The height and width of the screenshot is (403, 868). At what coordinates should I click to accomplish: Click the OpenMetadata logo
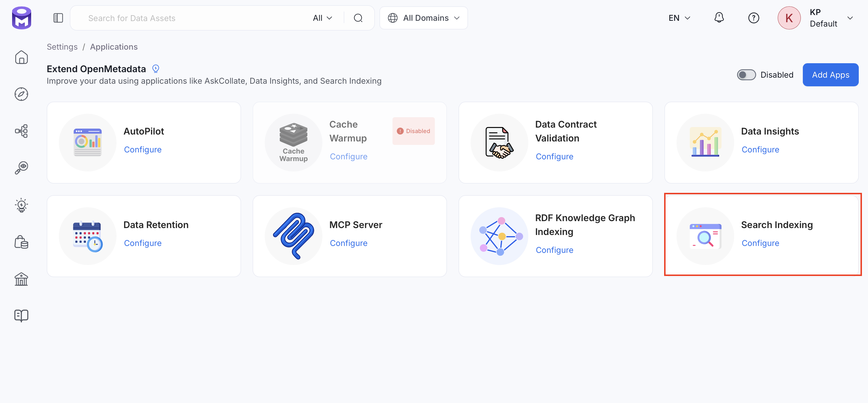point(22,18)
